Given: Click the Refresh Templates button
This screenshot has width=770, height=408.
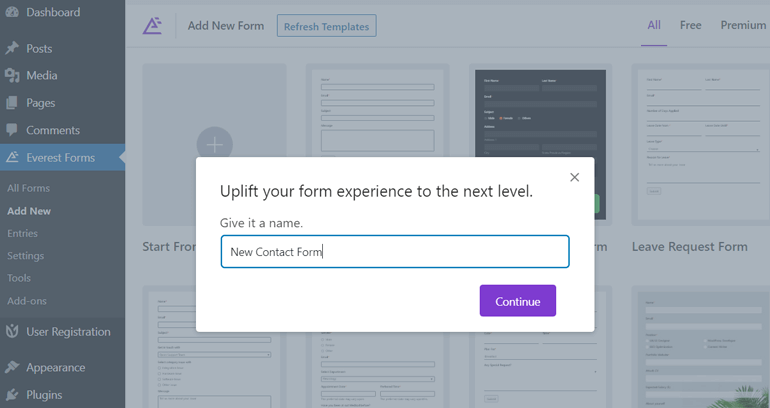Looking at the screenshot, I should (x=326, y=26).
